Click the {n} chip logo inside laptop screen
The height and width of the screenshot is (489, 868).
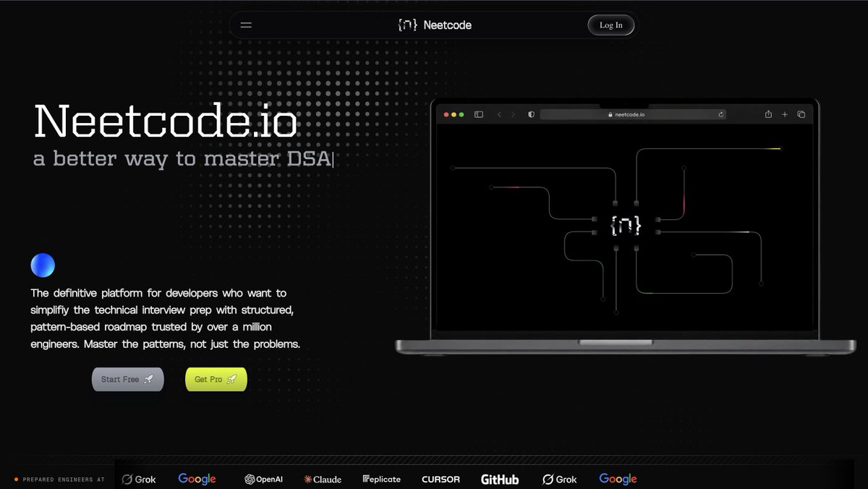(x=626, y=226)
